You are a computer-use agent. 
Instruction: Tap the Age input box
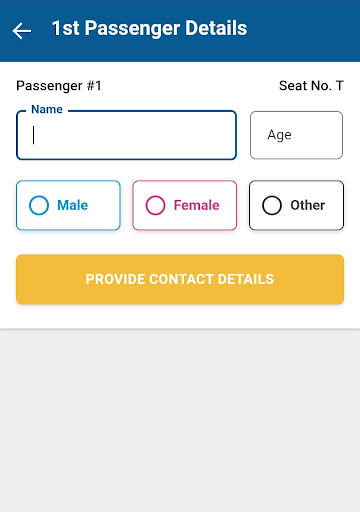tap(296, 135)
